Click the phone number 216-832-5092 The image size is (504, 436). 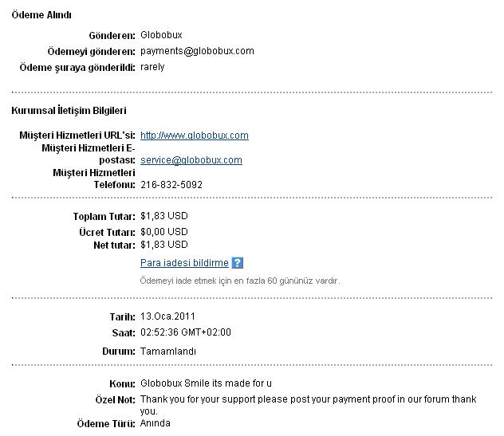[171, 184]
